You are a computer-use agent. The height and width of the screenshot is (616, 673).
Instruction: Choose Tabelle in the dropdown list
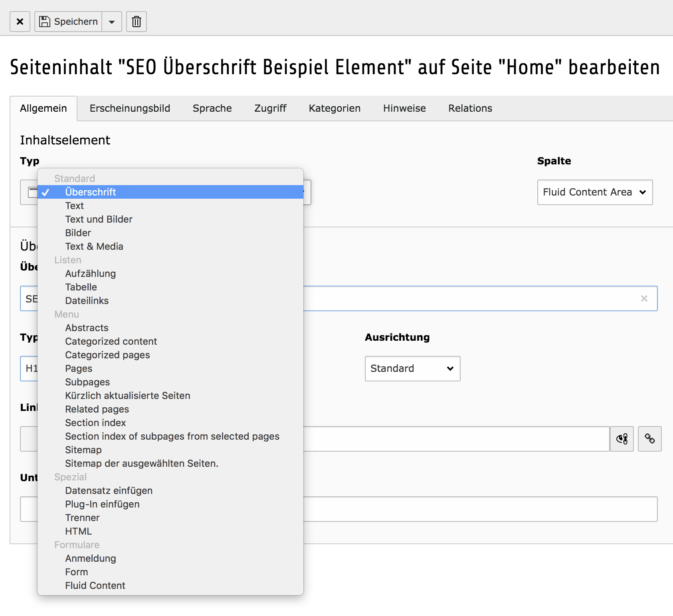(81, 287)
